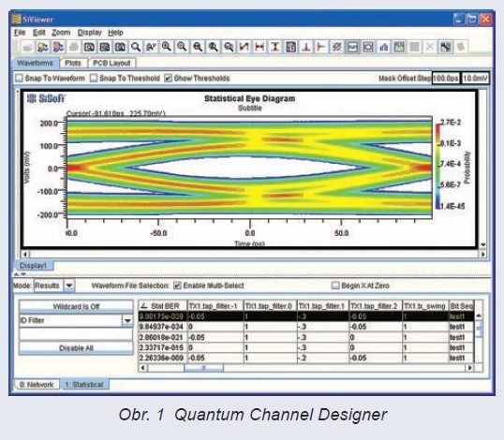504x440 pixels.
Task: Click the green contour plot icon
Action: (x=399, y=47)
